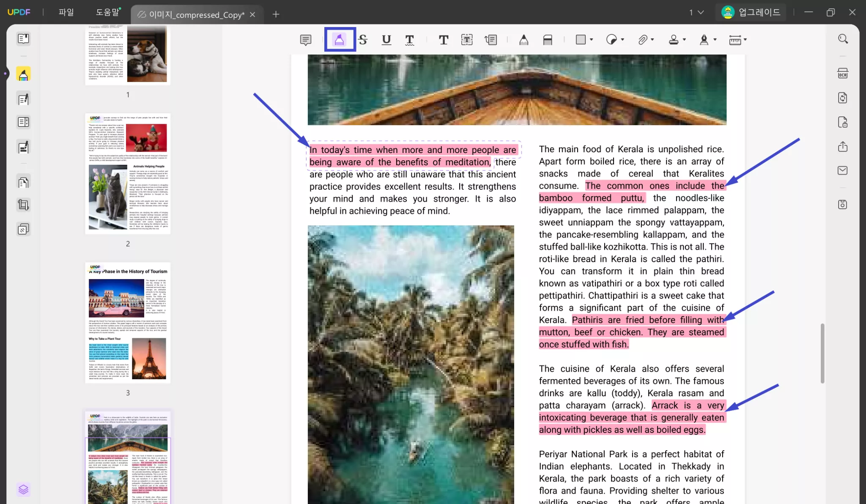Open Edit PDF mode in left sidebar
This screenshot has height=504, width=866.
point(23,99)
